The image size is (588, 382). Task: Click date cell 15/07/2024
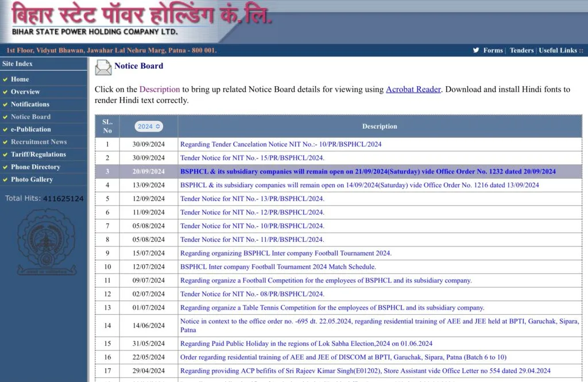(149, 253)
